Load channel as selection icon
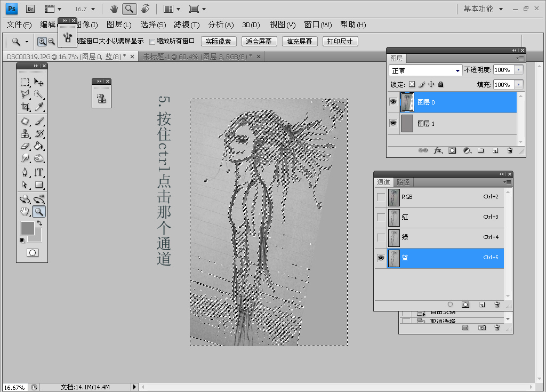Image resolution: width=546 pixels, height=392 pixels. tap(450, 305)
